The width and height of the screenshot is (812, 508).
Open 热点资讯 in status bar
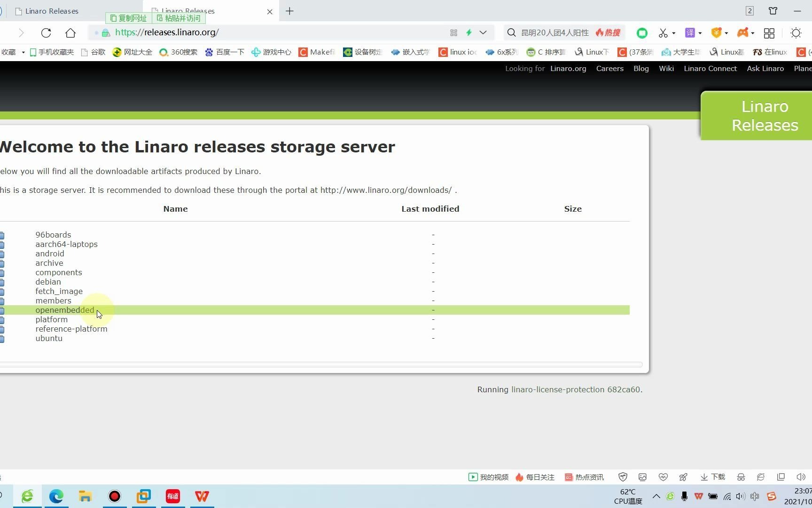click(x=584, y=477)
